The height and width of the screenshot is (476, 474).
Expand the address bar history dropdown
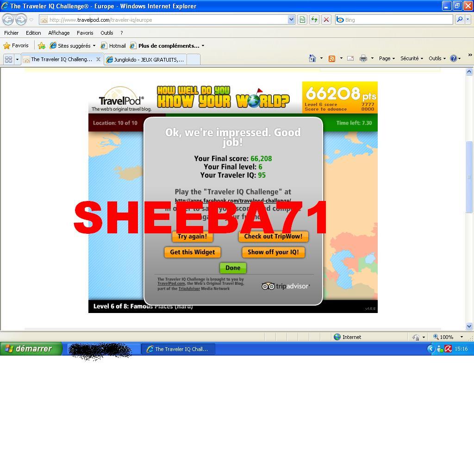291,20
